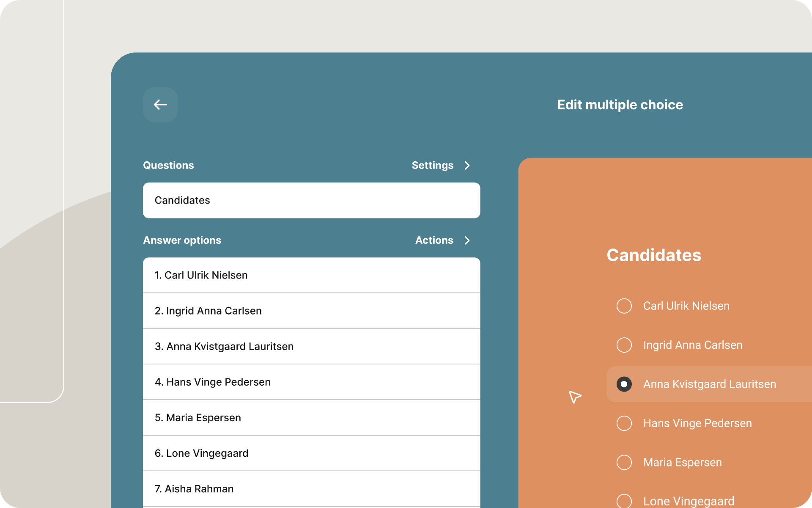812x508 pixels.
Task: Select answer option 1, Carl Ulrik Nielsen
Action: pos(311,275)
